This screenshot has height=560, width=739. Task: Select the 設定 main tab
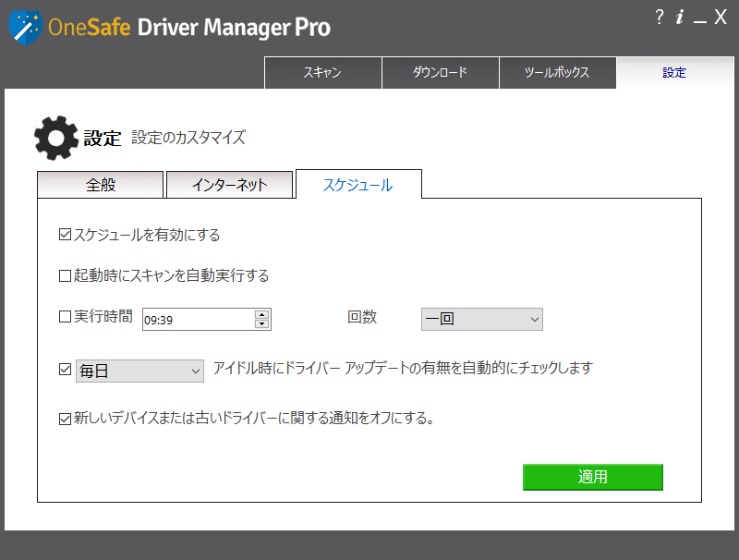[675, 73]
